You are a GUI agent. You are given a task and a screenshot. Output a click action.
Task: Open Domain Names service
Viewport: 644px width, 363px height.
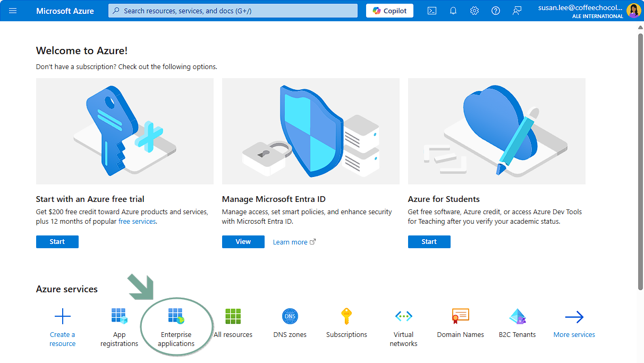[460, 317]
